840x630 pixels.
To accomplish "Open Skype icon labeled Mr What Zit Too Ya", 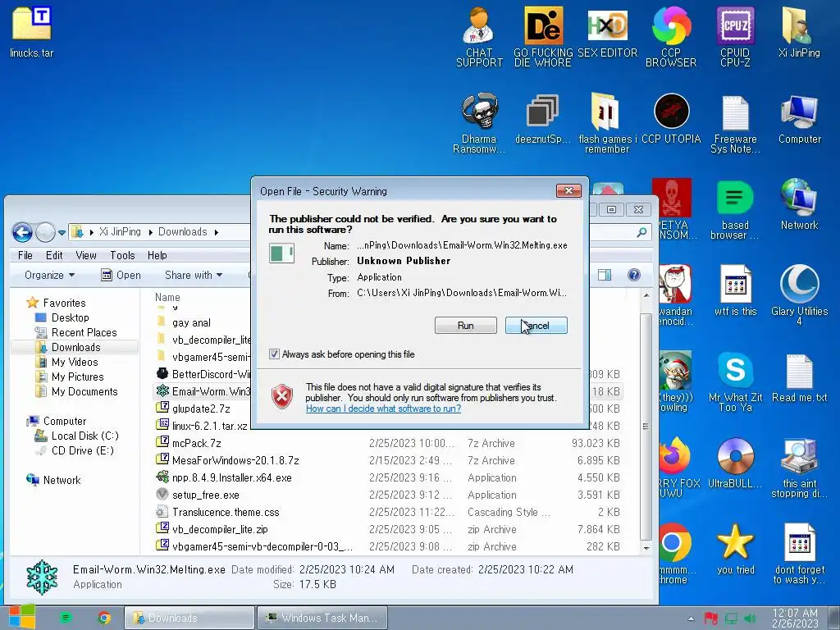I will point(735,382).
